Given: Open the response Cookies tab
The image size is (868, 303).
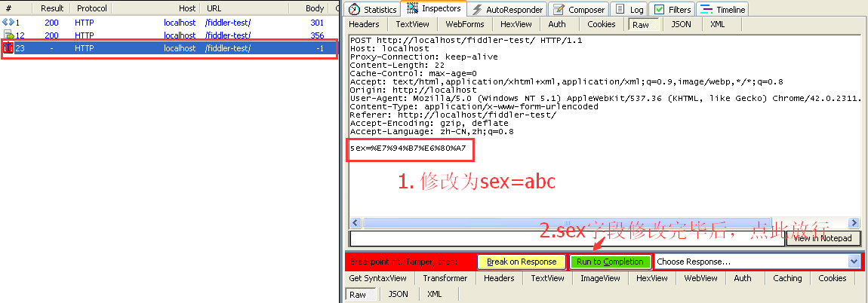Looking at the screenshot, I should (x=832, y=278).
